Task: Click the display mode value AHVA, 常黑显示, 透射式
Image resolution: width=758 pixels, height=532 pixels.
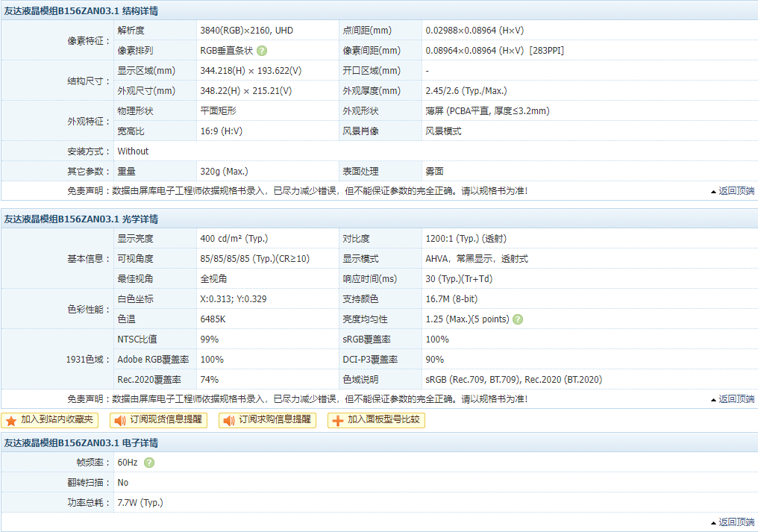Action: coord(477,259)
